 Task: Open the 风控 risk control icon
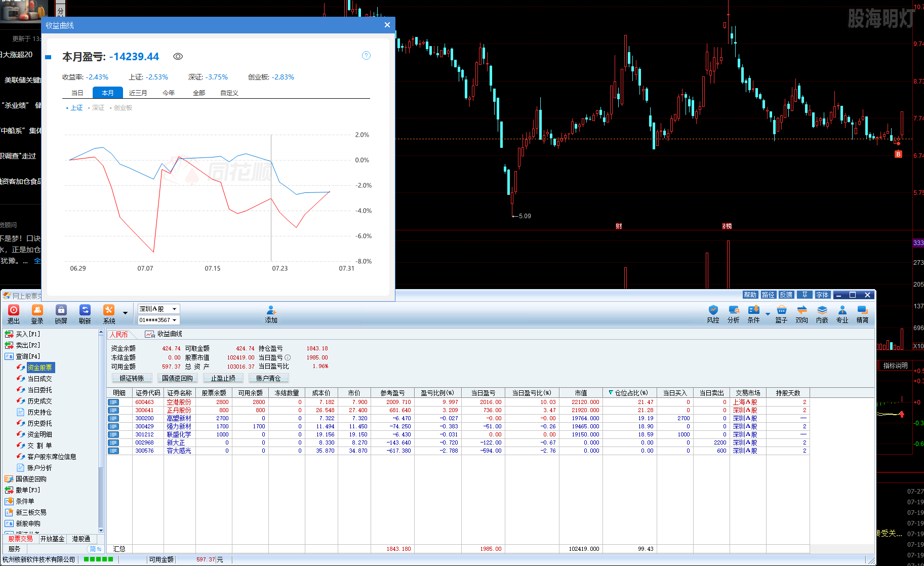713,314
